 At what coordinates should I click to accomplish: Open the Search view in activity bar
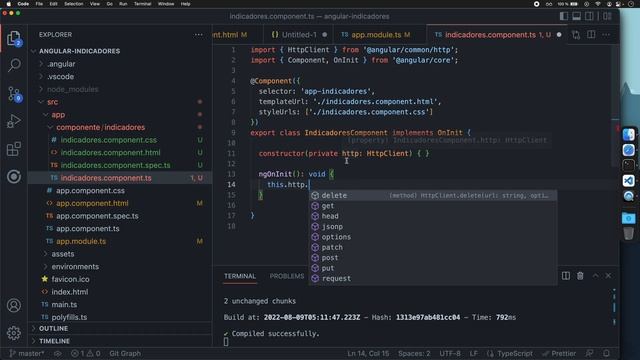click(14, 65)
